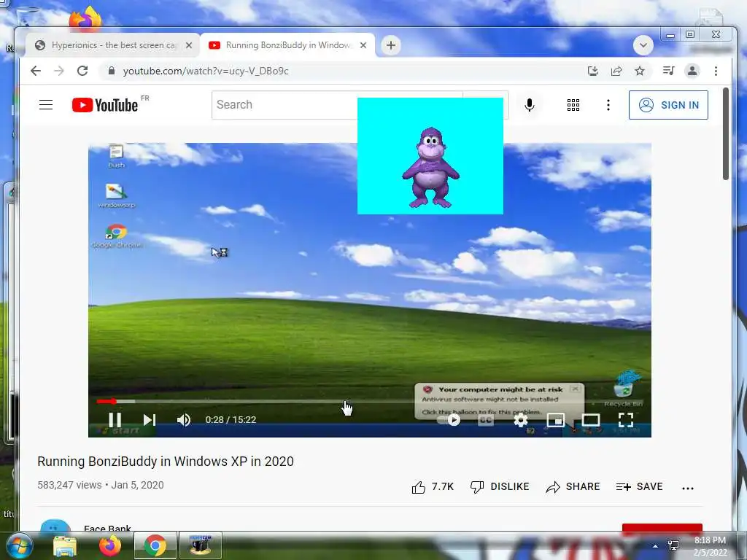This screenshot has width=747, height=560.
Task: Open video player settings gear
Action: [x=521, y=419]
